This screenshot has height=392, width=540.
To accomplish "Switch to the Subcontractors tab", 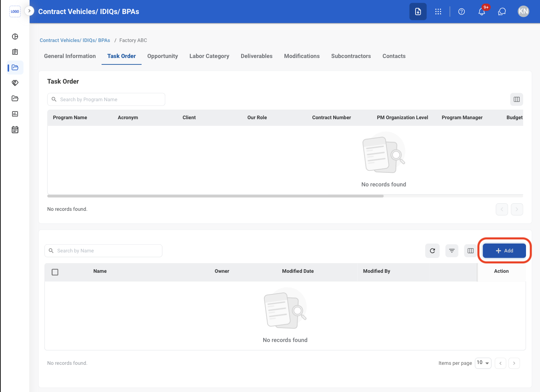I will pos(351,56).
